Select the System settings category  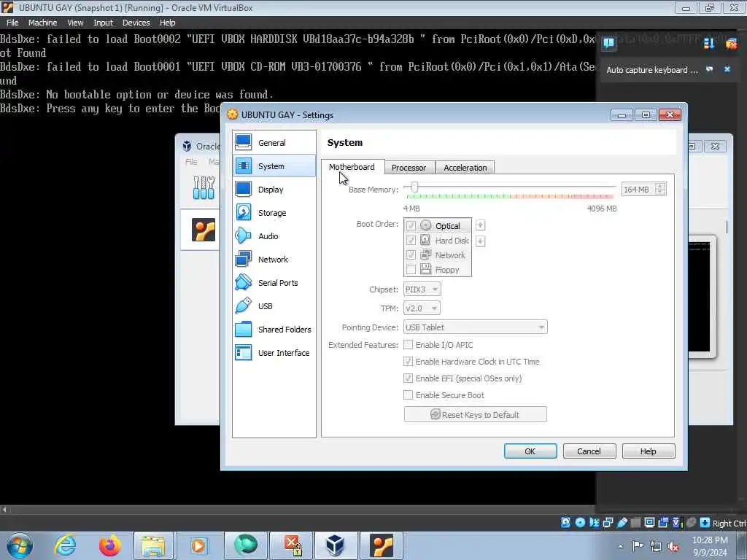click(x=274, y=166)
